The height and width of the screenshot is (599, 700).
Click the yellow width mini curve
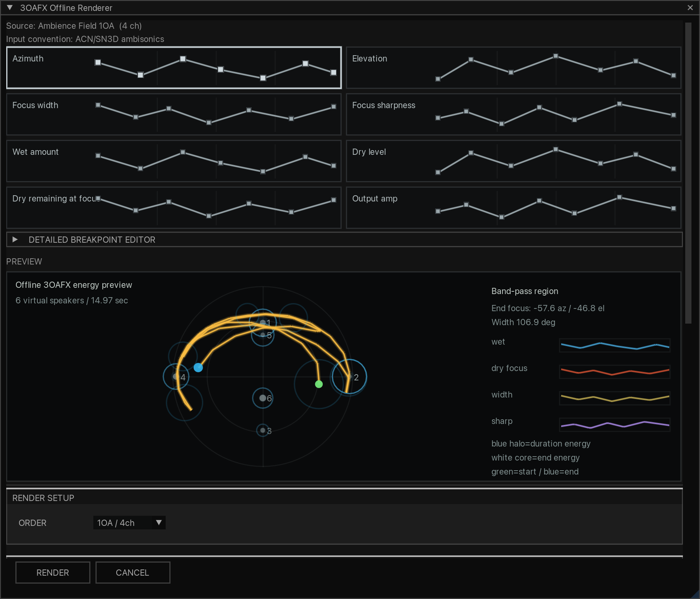615,398
